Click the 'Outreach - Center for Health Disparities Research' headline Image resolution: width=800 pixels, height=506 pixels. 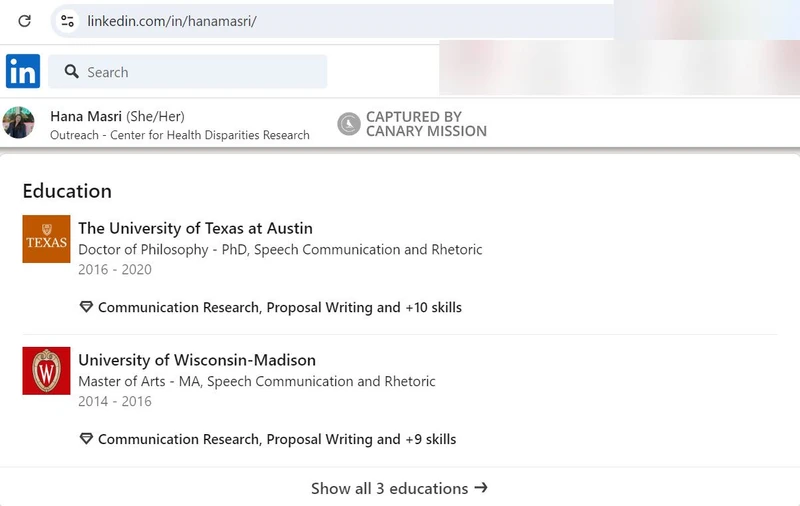[180, 135]
